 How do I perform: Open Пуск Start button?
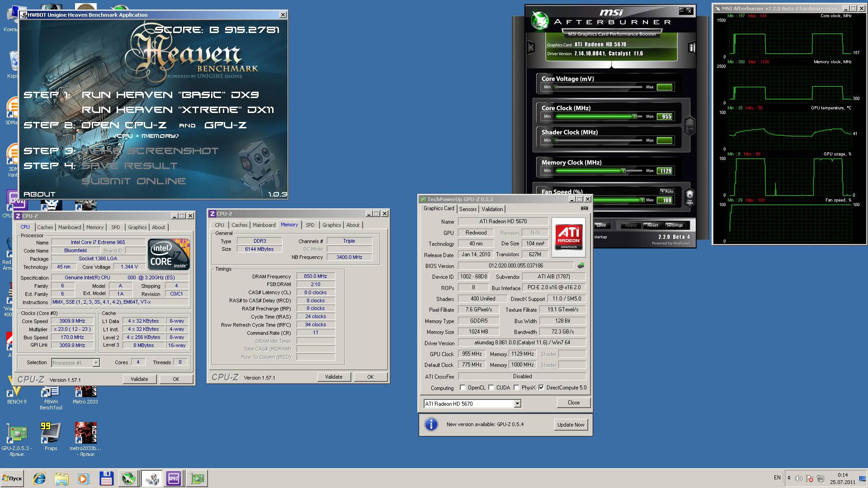[x=12, y=479]
